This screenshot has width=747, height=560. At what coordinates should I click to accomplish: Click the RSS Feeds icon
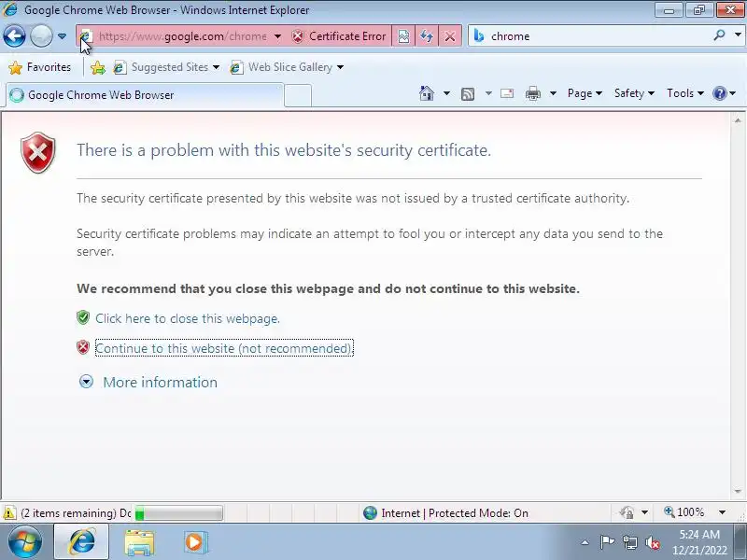pyautogui.click(x=468, y=94)
